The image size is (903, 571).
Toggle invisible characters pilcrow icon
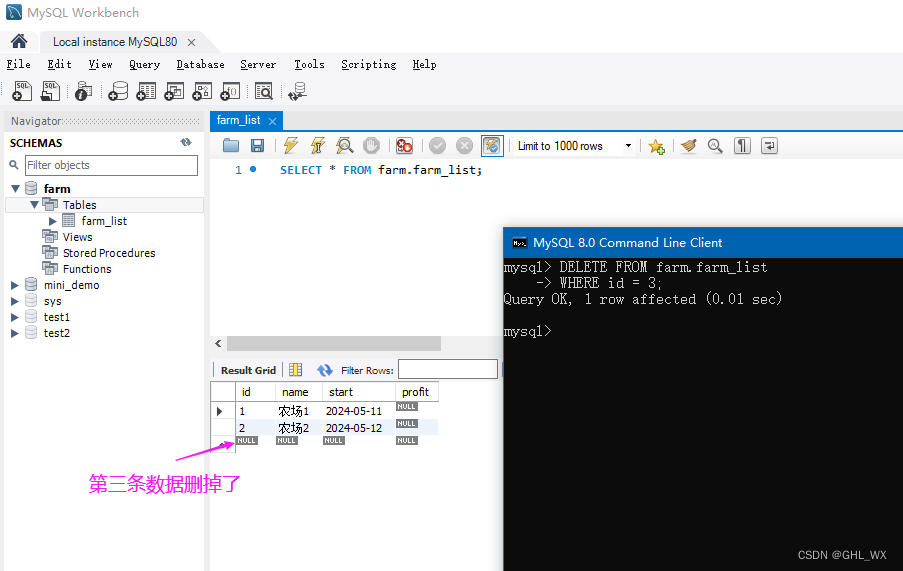[x=742, y=146]
